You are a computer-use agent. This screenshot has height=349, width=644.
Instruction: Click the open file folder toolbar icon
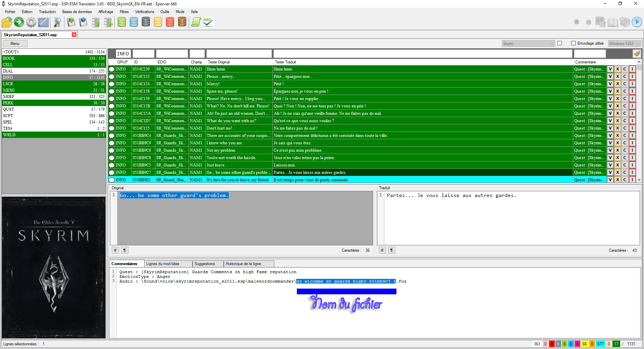pyautogui.click(x=7, y=22)
